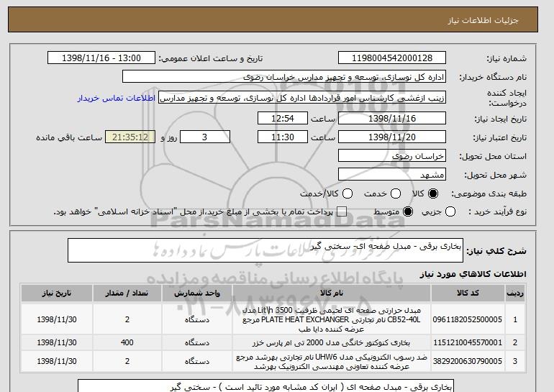Image resolution: width=554 pixels, height=392 pixels.
Task: Click the اطلاعات کالاهای مورد نیاز heading
Action: pyautogui.click(x=473, y=274)
